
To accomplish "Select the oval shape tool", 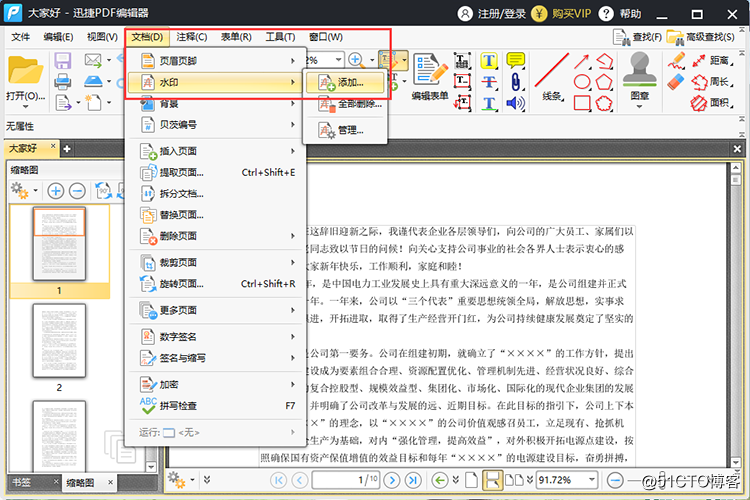I will pyautogui.click(x=582, y=82).
